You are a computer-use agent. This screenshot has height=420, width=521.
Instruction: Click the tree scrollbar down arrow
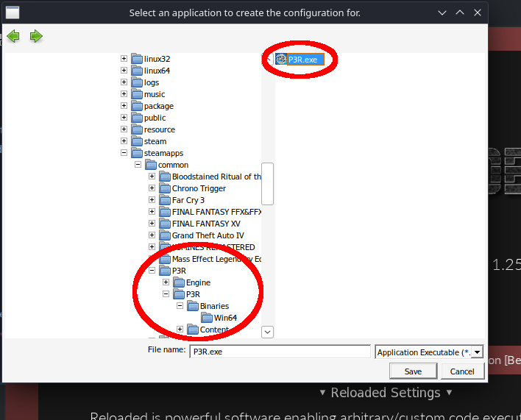coord(267,332)
